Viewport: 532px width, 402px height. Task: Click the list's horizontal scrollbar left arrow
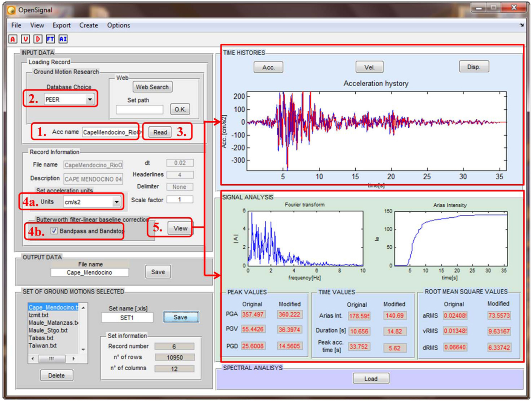32,359
